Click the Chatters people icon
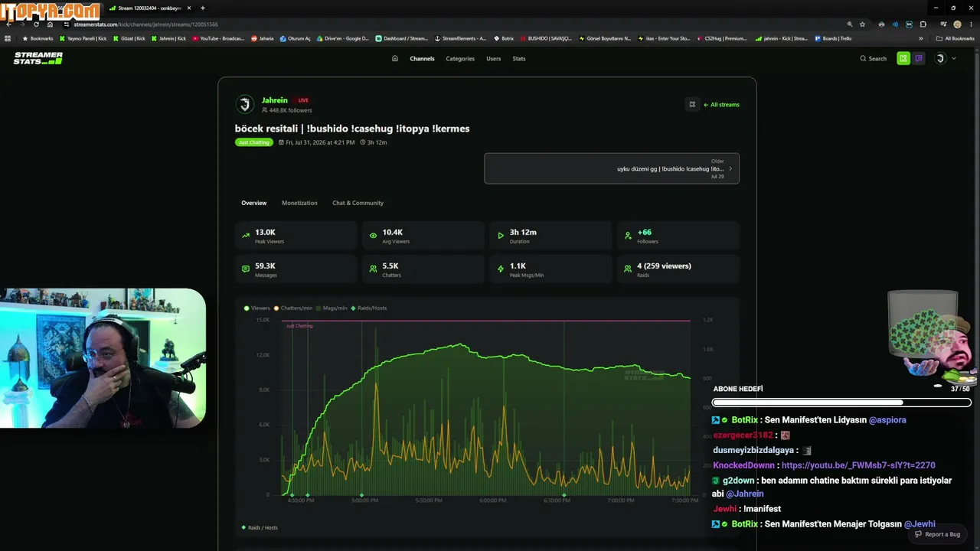The width and height of the screenshot is (980, 551). pyautogui.click(x=374, y=269)
